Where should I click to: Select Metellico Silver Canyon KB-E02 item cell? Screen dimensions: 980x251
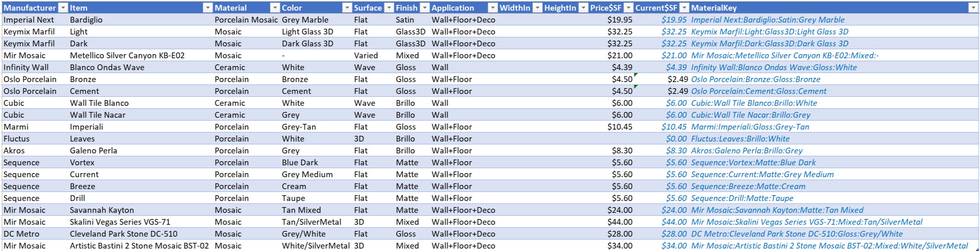tap(141, 55)
